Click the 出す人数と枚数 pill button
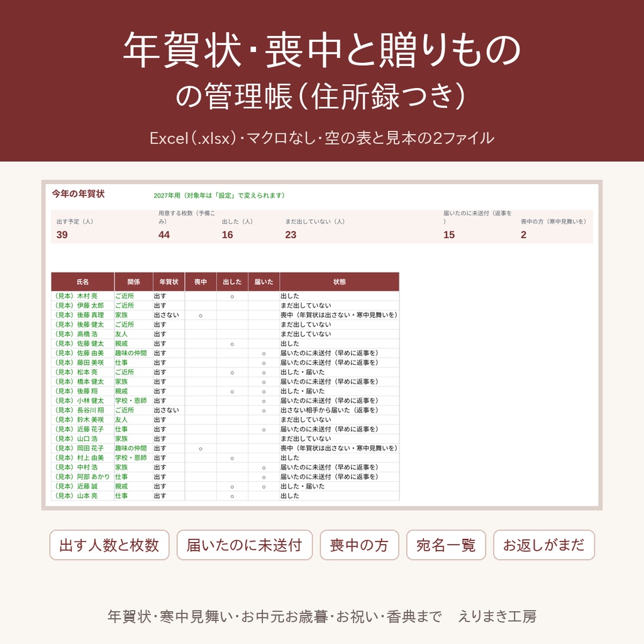The width and height of the screenshot is (644, 644). click(x=109, y=545)
